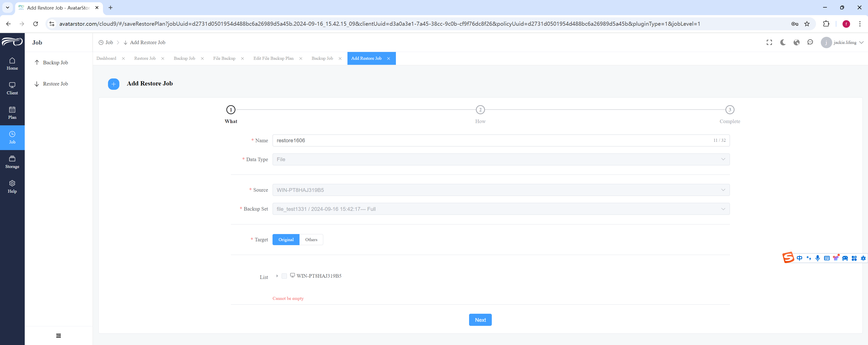Screen dimensions: 868x345
Task: Open the Client section icon
Action: click(x=12, y=85)
